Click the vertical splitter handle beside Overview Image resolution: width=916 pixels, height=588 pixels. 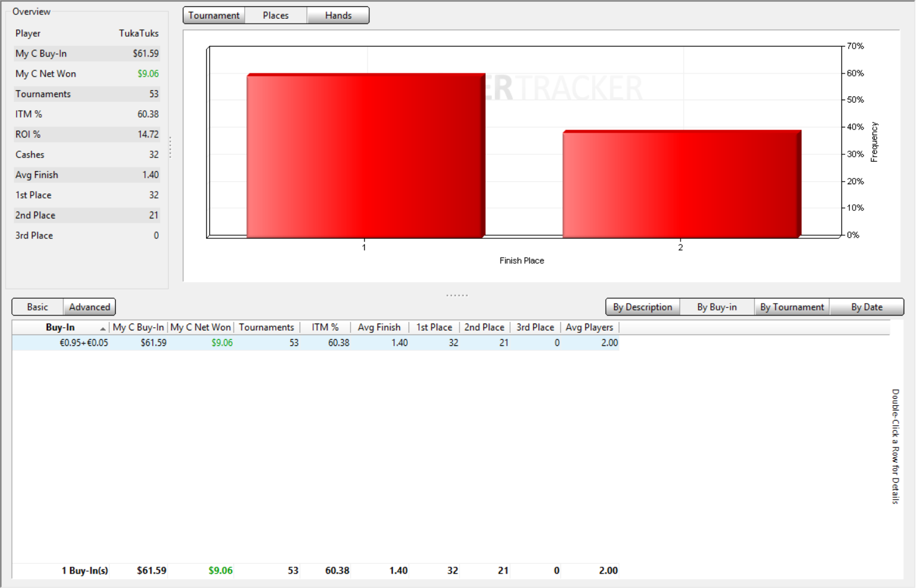[x=170, y=147]
